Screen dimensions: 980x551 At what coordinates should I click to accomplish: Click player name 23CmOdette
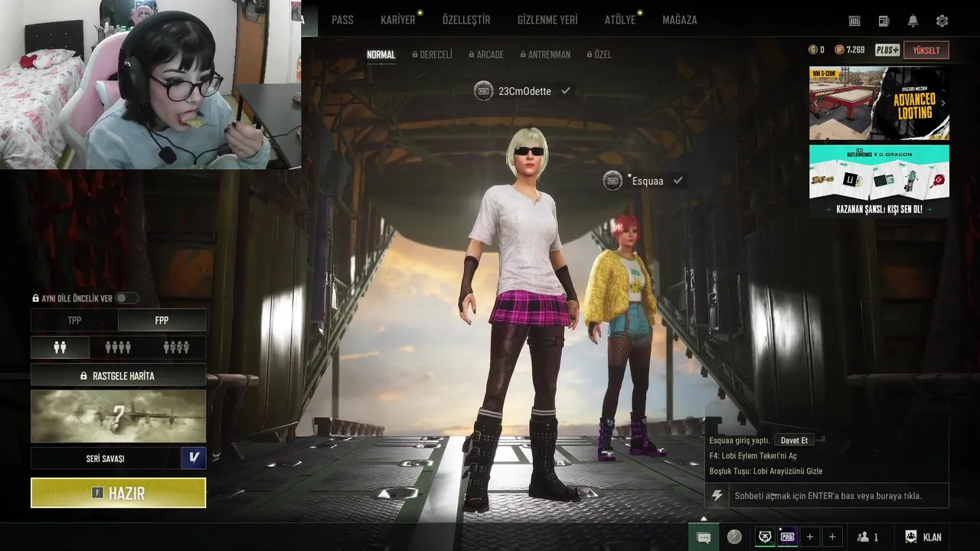tap(524, 91)
